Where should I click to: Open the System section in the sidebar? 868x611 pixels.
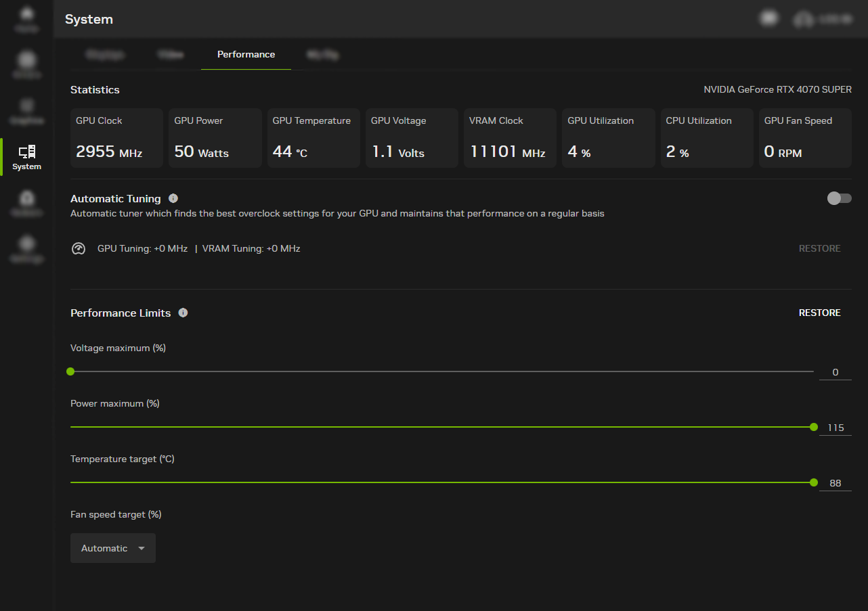[26, 157]
